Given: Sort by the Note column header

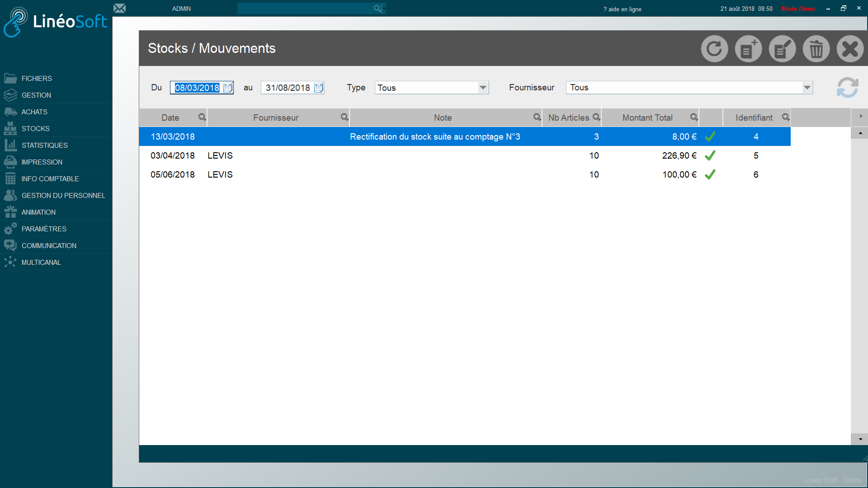Looking at the screenshot, I should click(x=443, y=117).
